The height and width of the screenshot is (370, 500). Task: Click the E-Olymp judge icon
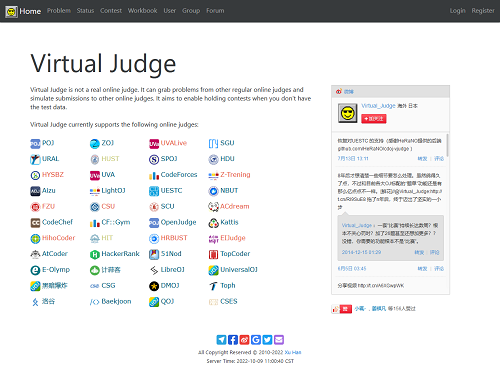(35, 270)
